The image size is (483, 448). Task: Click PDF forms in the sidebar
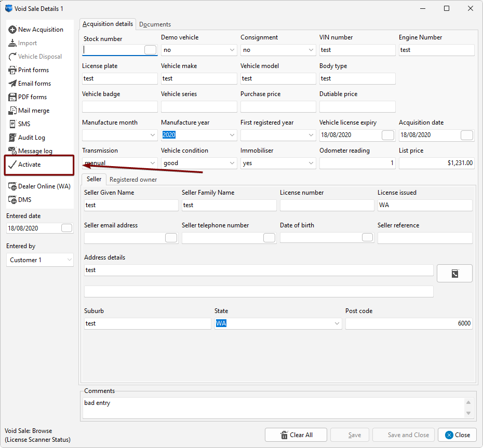pyautogui.click(x=32, y=97)
